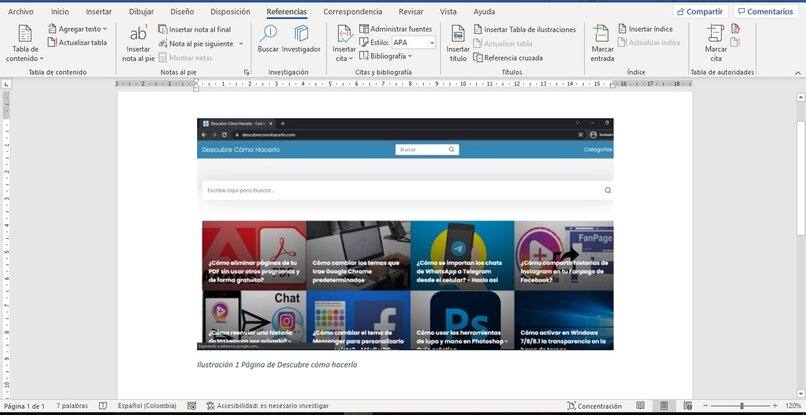Viewport: 806px width, 415px height.
Task: Insert a footnote with Insertar nota al pie
Action: pyautogui.click(x=138, y=44)
